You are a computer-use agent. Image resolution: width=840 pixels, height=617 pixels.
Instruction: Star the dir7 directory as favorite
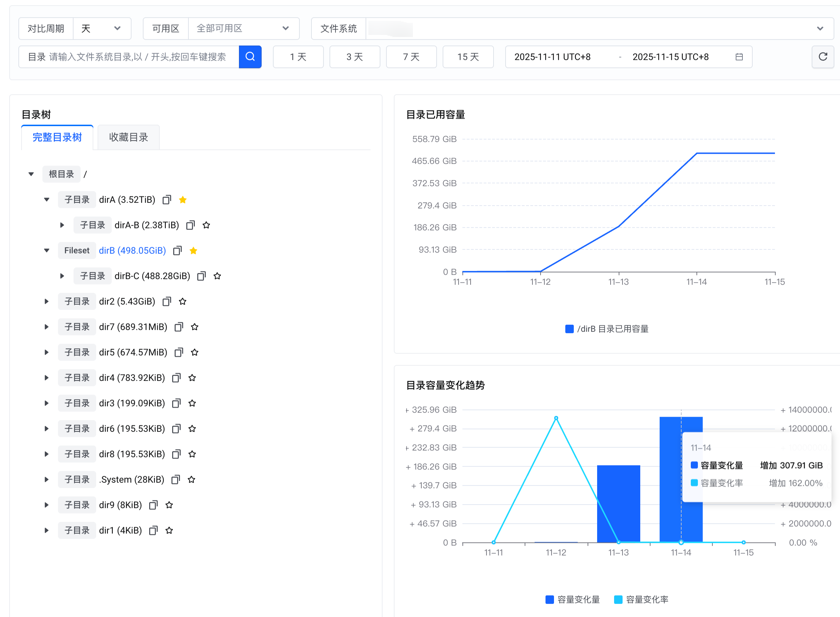pyautogui.click(x=194, y=327)
